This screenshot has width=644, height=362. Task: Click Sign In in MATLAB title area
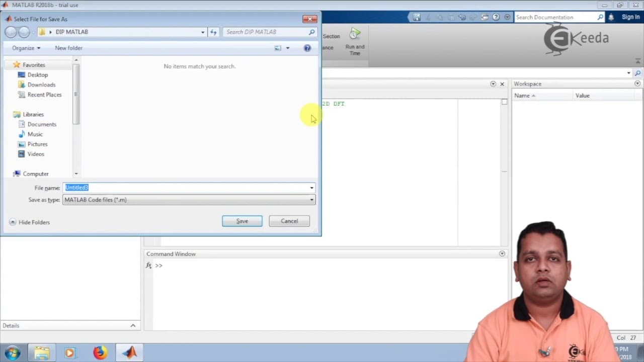(x=630, y=17)
